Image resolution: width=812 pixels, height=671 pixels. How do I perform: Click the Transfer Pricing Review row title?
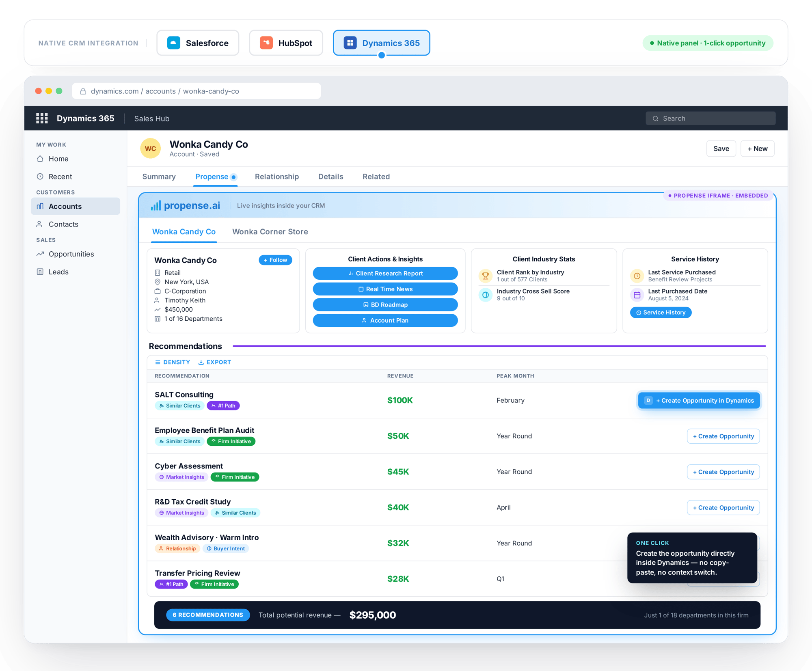click(197, 573)
